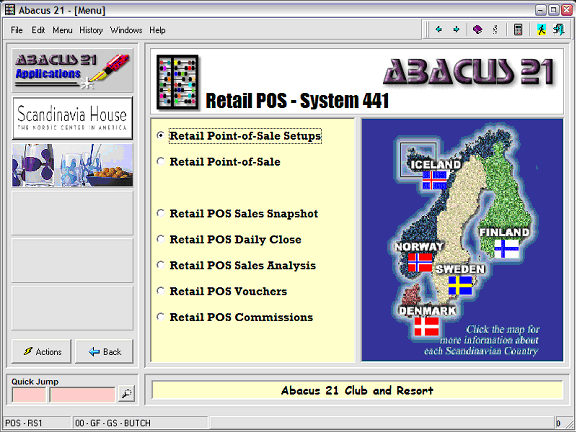This screenshot has width=576, height=432.
Task: Open the Menu menu item
Action: pyautogui.click(x=62, y=30)
